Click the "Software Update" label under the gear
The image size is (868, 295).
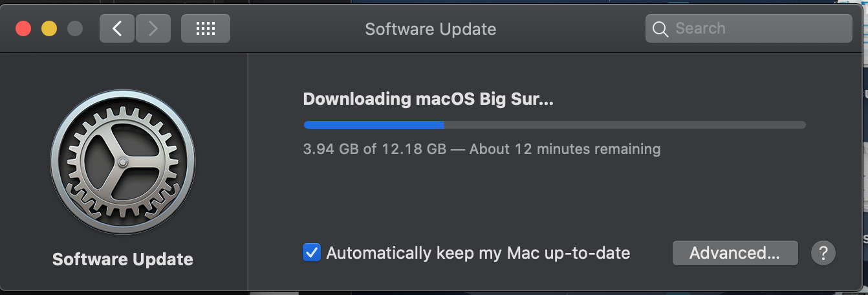click(x=123, y=259)
